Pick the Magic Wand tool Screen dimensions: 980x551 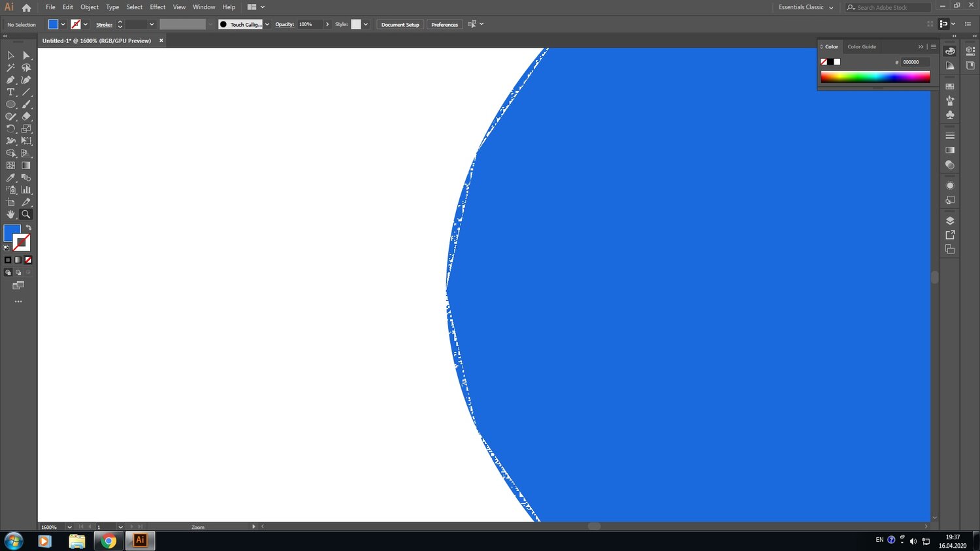click(x=10, y=68)
